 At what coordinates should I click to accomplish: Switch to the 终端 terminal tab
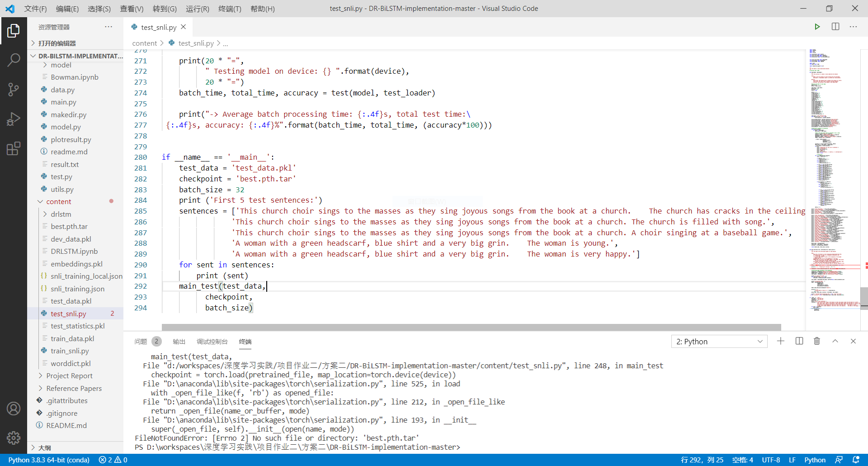(x=245, y=342)
